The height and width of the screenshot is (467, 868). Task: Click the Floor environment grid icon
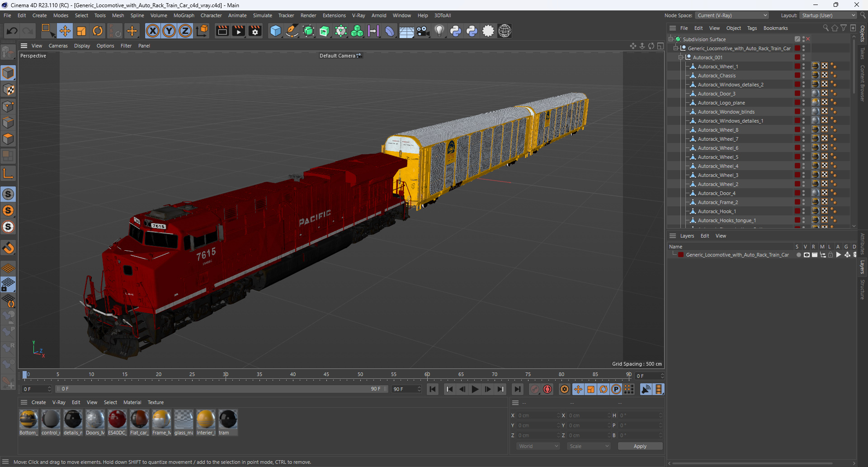point(406,31)
